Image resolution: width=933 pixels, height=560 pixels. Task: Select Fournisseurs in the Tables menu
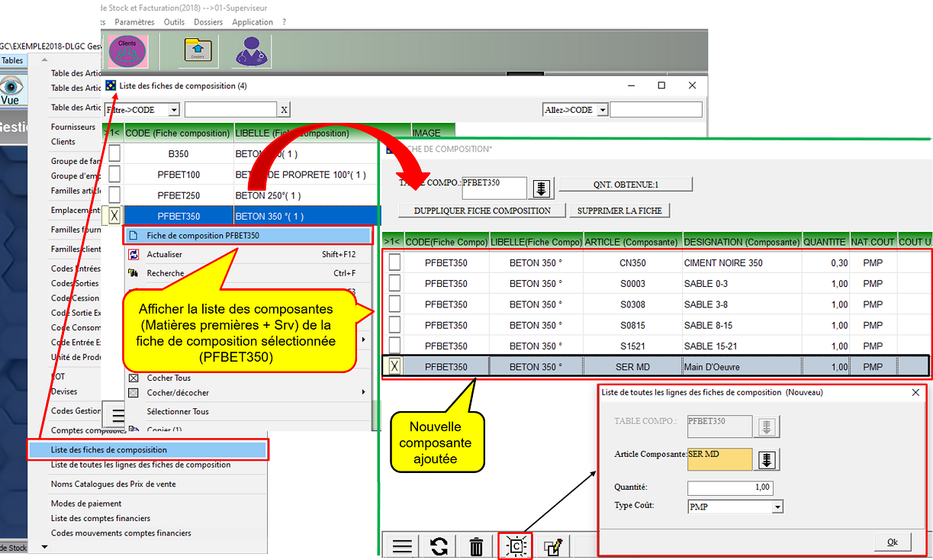(73, 127)
